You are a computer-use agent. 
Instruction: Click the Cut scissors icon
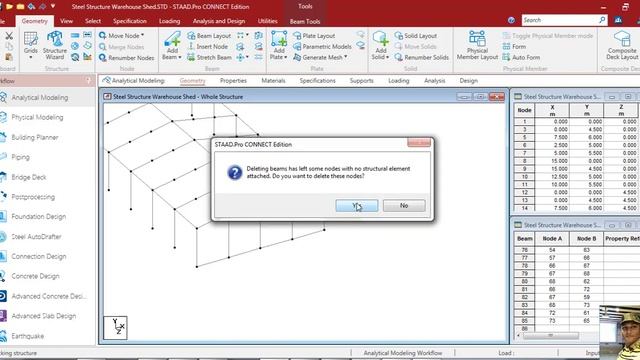pos(9,36)
